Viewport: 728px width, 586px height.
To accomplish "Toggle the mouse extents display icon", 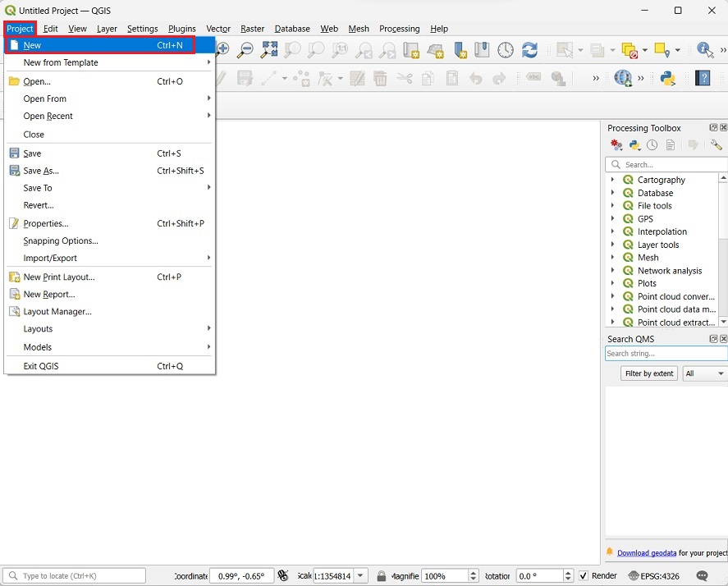I will tap(283, 576).
